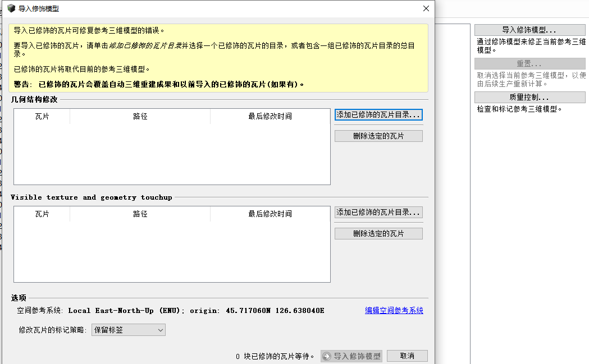Click 添加已修饰的瓦片目录 in the 几何结构修改 section
This screenshot has height=364, width=589.
(x=378, y=115)
